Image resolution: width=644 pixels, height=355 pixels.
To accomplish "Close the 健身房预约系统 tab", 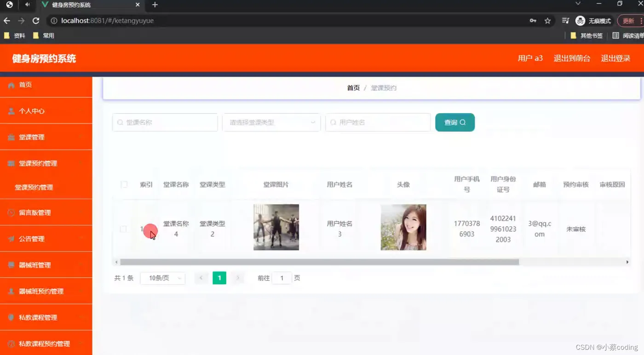I will 138,5.
